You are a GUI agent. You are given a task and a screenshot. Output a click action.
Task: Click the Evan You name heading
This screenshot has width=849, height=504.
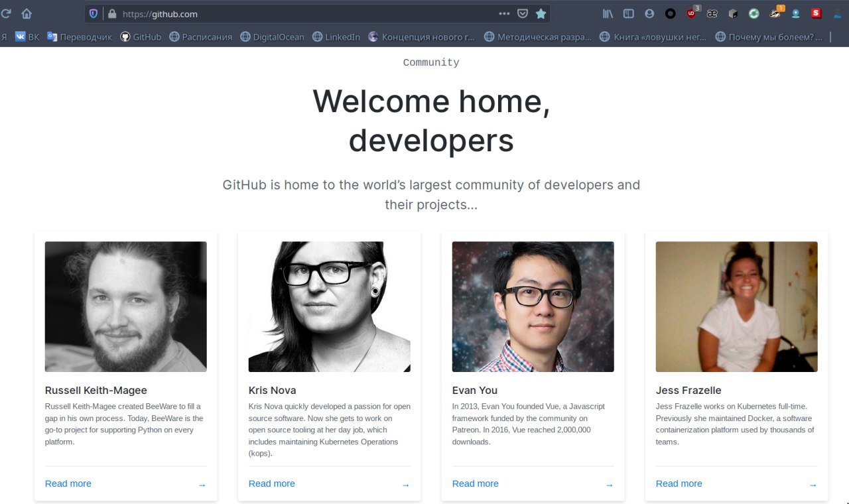point(475,390)
